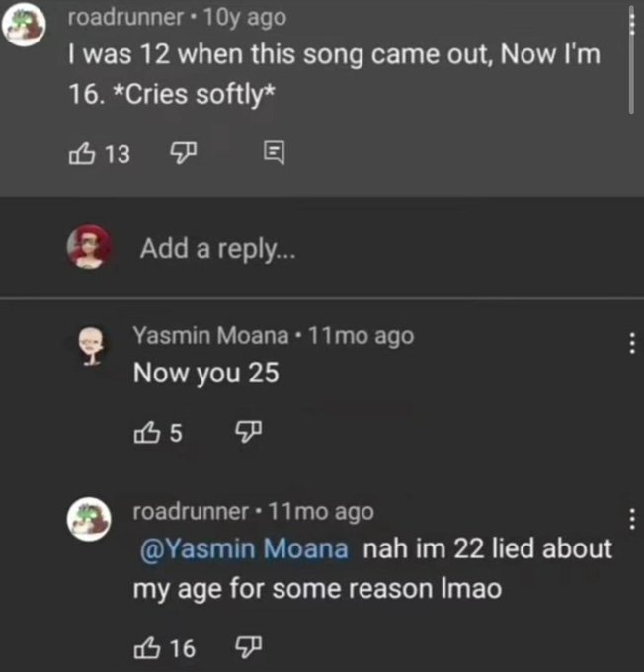Dislike roadrunner's '*Cries softly*' comment
The width and height of the screenshot is (644, 672).
point(184,153)
